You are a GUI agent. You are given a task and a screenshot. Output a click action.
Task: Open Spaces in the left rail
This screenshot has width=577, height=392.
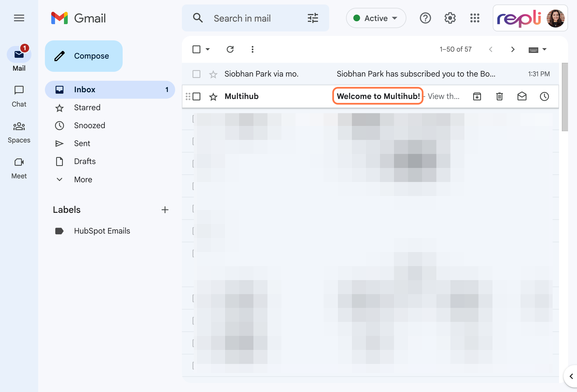19,132
